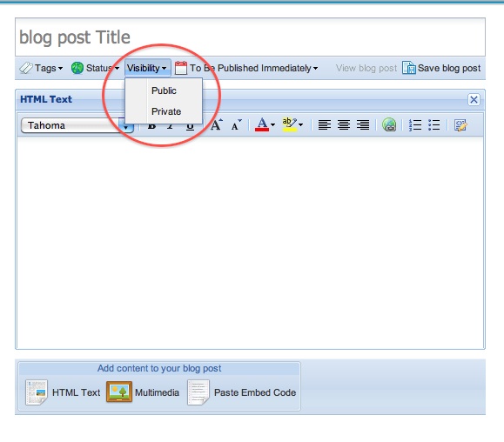The width and height of the screenshot is (504, 442).
Task: Expand the Status dropdown menu
Action: tap(95, 68)
